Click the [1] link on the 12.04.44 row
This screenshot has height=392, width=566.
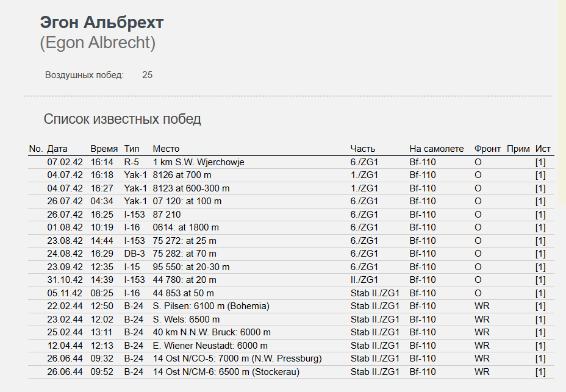(x=540, y=346)
